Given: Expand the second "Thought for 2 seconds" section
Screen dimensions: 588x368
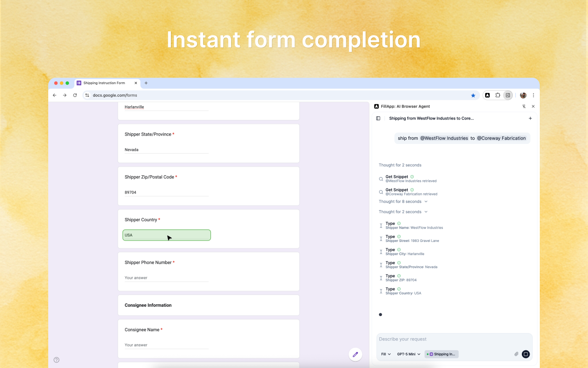Looking at the screenshot, I should click(x=403, y=212).
